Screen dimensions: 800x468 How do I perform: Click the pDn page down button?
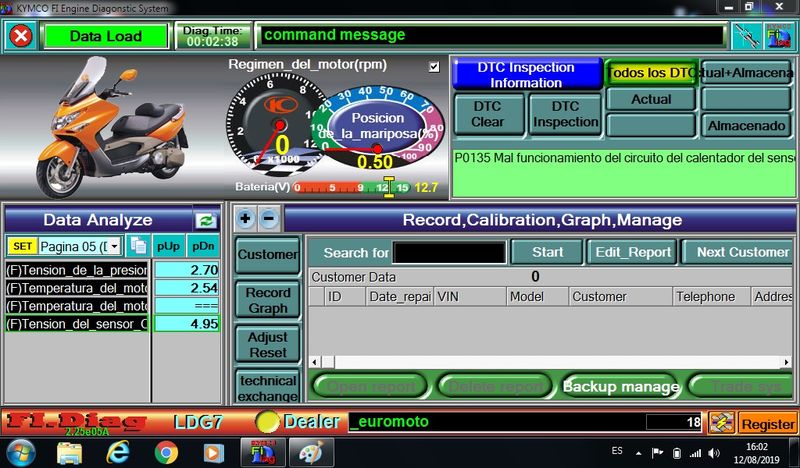point(203,247)
